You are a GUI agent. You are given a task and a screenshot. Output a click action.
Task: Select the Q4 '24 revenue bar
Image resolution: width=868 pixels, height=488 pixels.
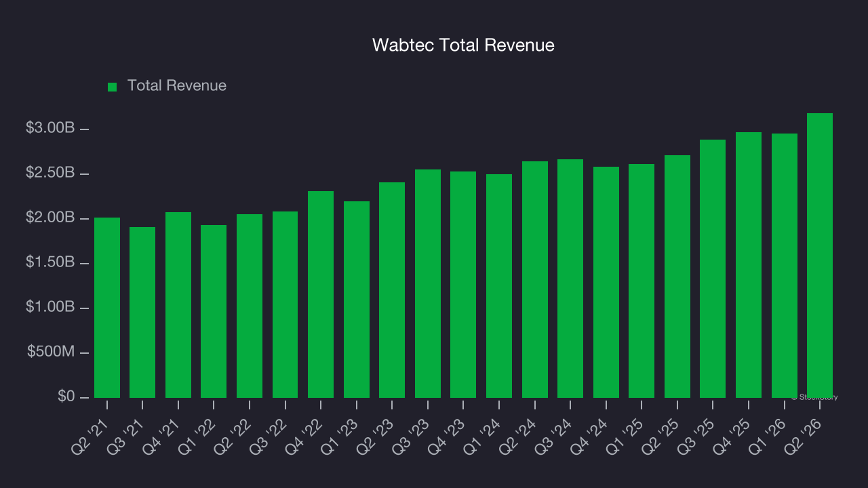(606, 282)
